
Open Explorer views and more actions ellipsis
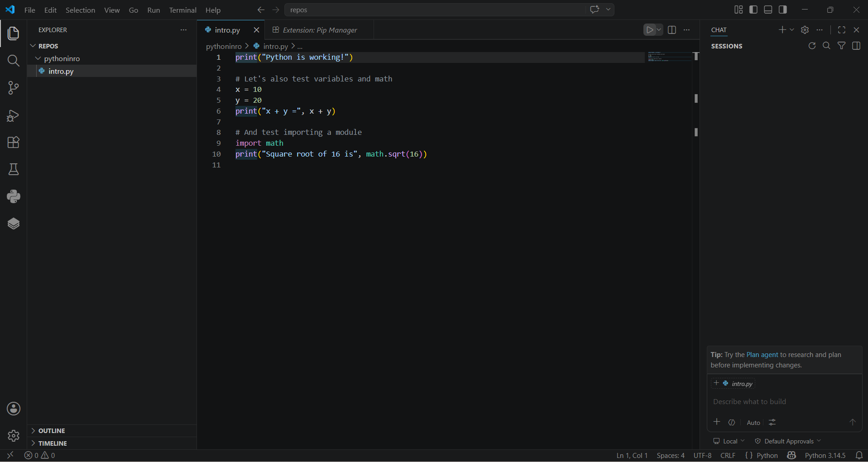(183, 30)
